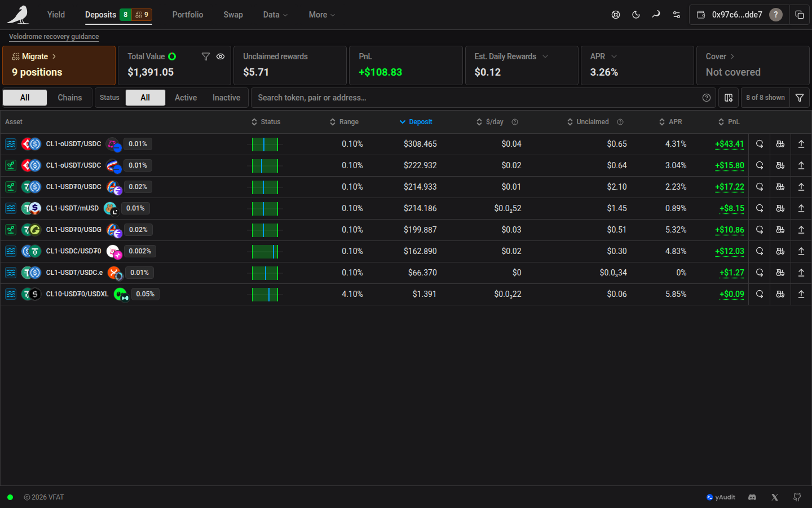
Task: Open the settings sliders icon
Action: 677,15
